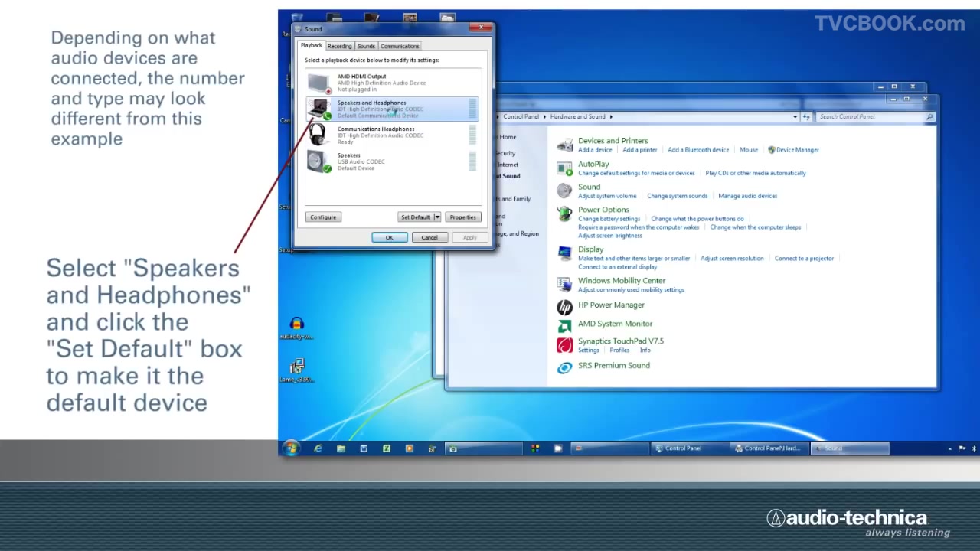Click the Manage audio devices link
980x551 pixels.
(747, 196)
